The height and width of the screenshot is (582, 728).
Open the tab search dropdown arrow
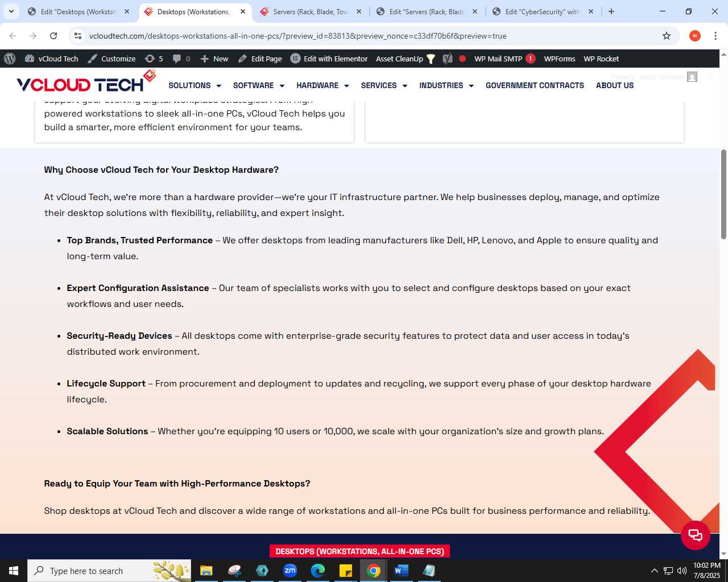[11, 11]
